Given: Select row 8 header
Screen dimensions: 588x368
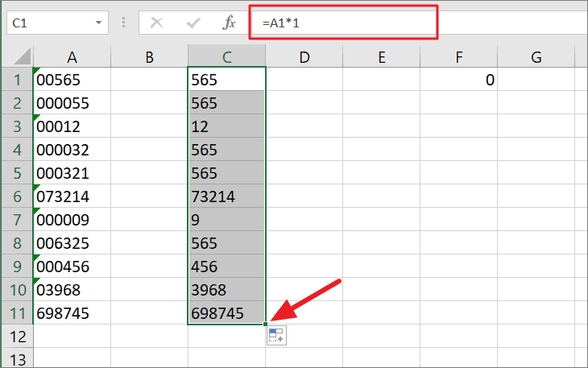Looking at the screenshot, I should pos(17,243).
